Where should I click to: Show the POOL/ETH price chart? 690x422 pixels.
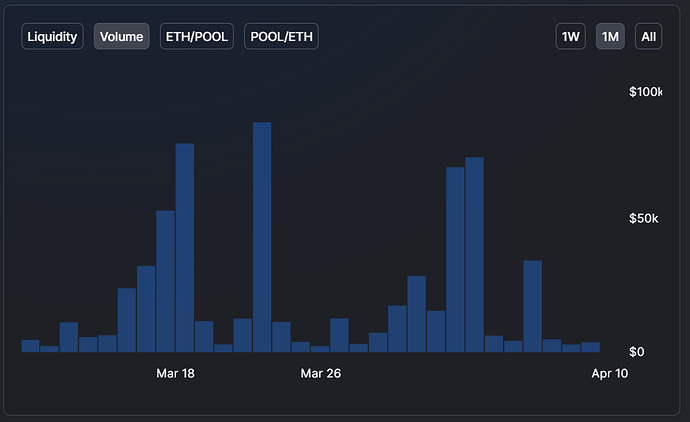click(x=281, y=37)
